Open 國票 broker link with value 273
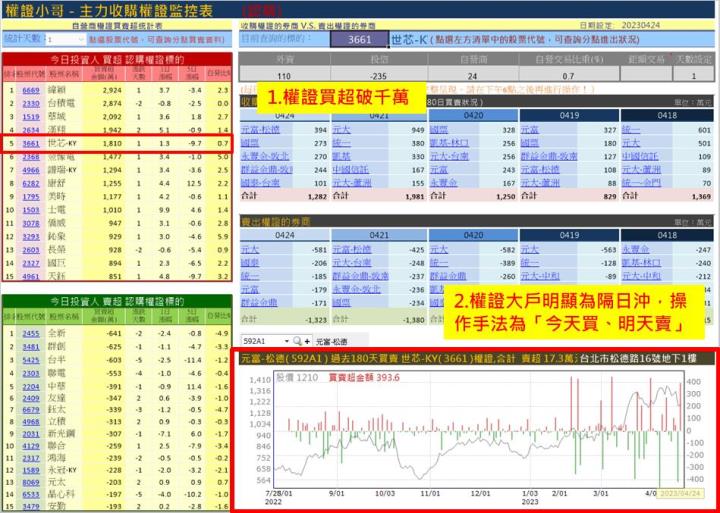This screenshot has width=720, height=513. 250,143
